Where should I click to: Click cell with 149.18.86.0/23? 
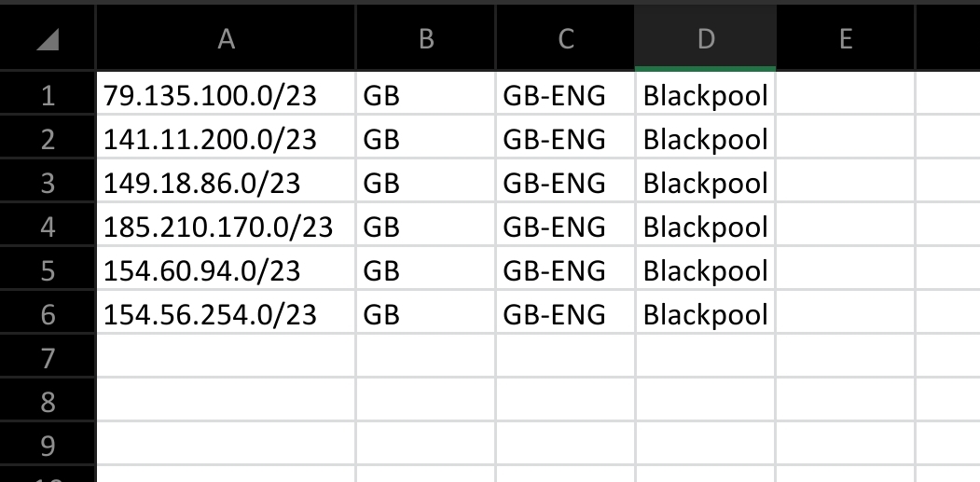tap(227, 181)
